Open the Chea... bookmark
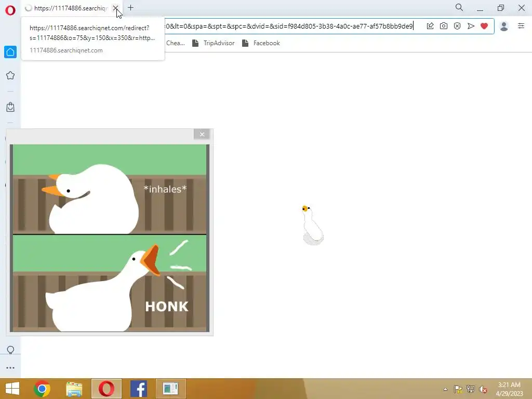The width and height of the screenshot is (532, 399). pos(176,43)
